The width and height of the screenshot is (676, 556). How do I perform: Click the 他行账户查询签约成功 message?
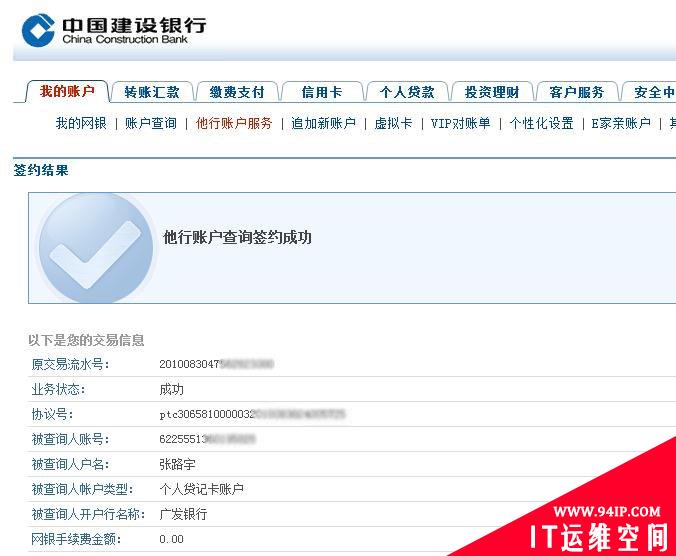(x=237, y=237)
